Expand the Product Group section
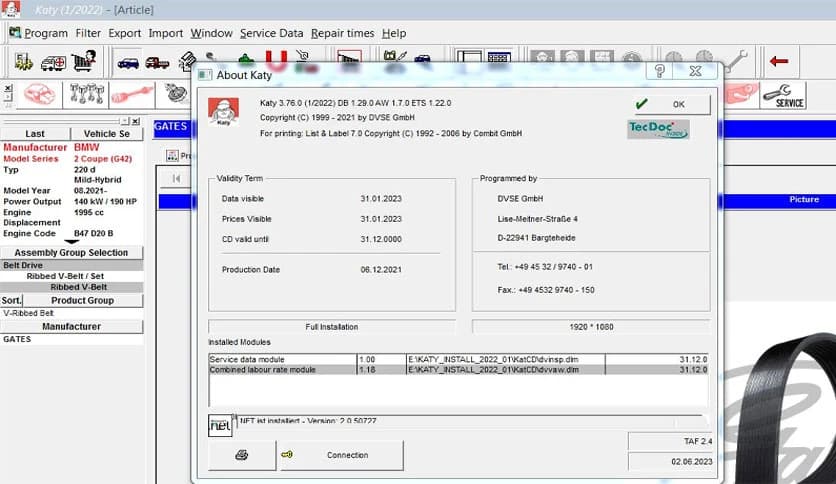 pyautogui.click(x=82, y=300)
